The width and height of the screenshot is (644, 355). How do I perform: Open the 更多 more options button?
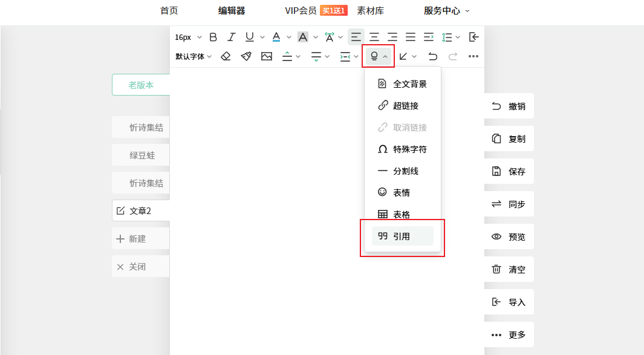click(509, 335)
